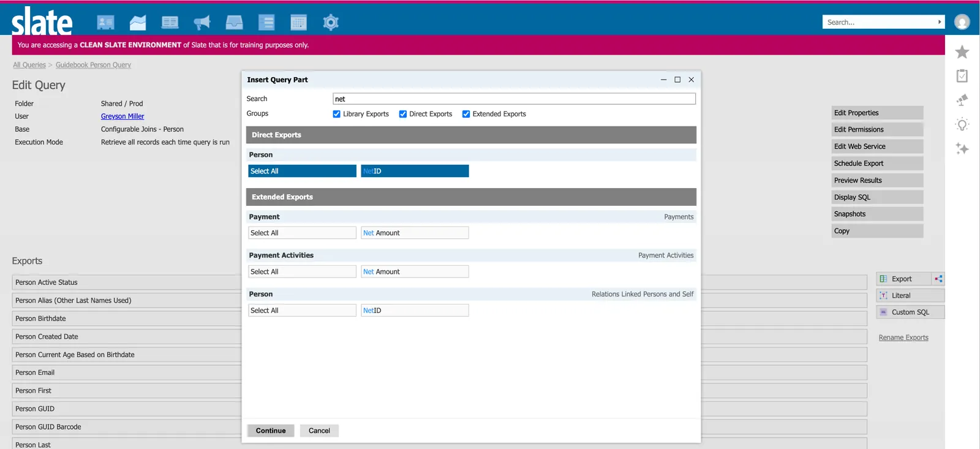Click the arrow in the top search box
This screenshot has height=449, width=980.
coord(940,22)
